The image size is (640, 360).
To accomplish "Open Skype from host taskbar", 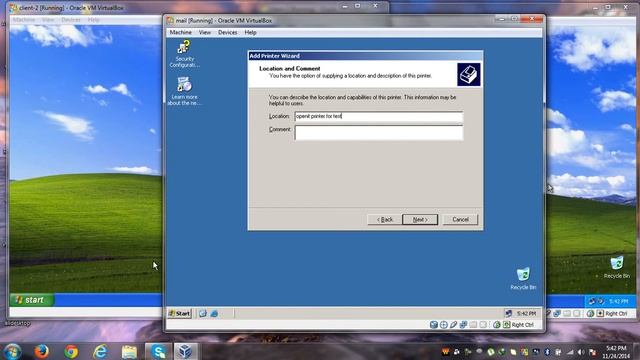I will (x=158, y=351).
